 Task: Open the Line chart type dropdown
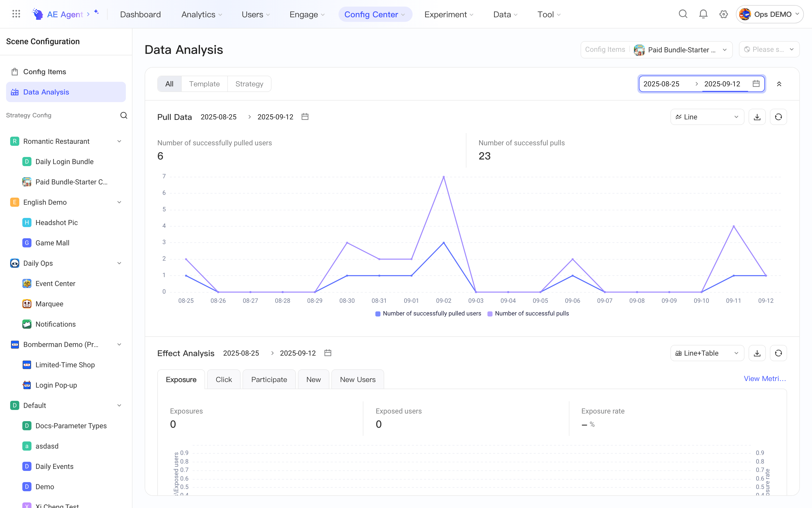coord(707,117)
